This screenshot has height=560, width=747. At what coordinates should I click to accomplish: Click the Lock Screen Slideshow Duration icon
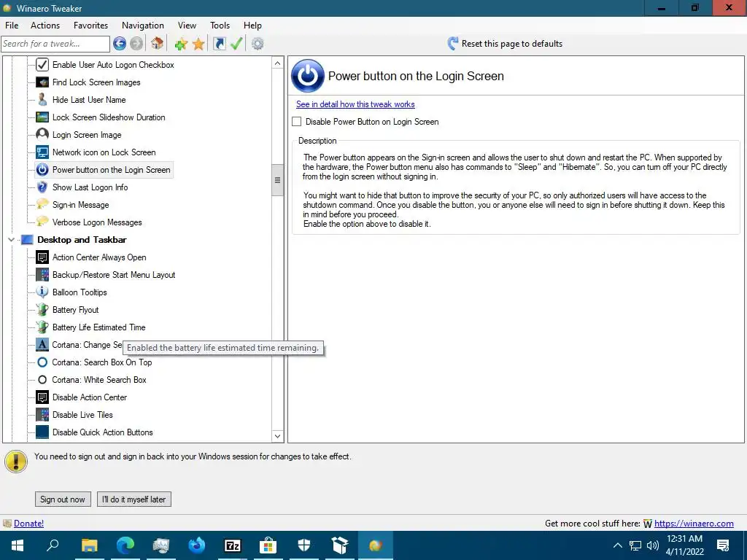[42, 117]
